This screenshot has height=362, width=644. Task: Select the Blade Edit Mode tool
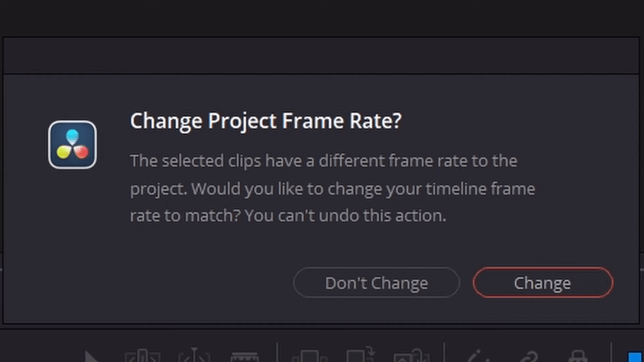pos(245,357)
